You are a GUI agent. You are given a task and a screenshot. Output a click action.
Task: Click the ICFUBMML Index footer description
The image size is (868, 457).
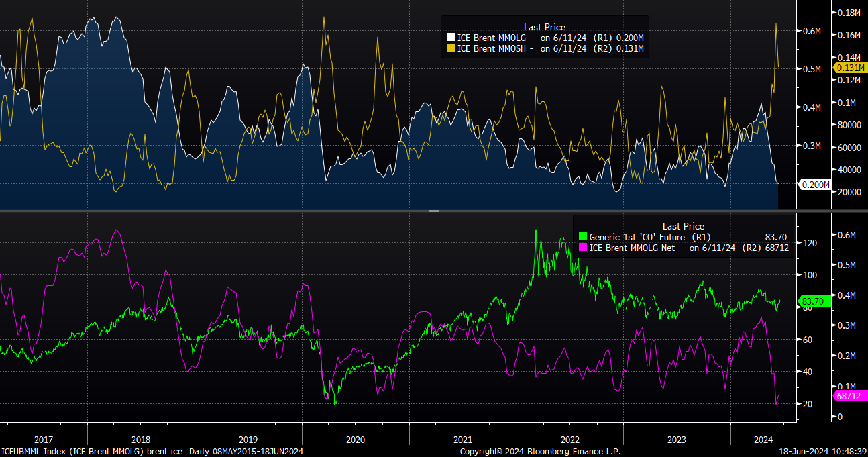pos(93,452)
